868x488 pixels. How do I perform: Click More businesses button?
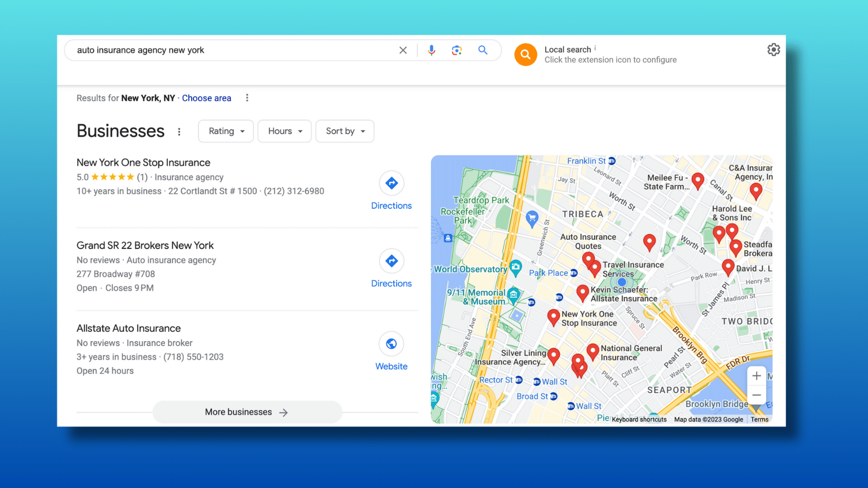(x=246, y=412)
